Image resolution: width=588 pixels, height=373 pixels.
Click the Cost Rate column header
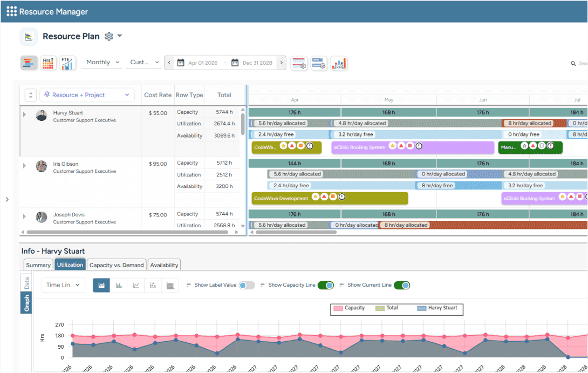158,95
